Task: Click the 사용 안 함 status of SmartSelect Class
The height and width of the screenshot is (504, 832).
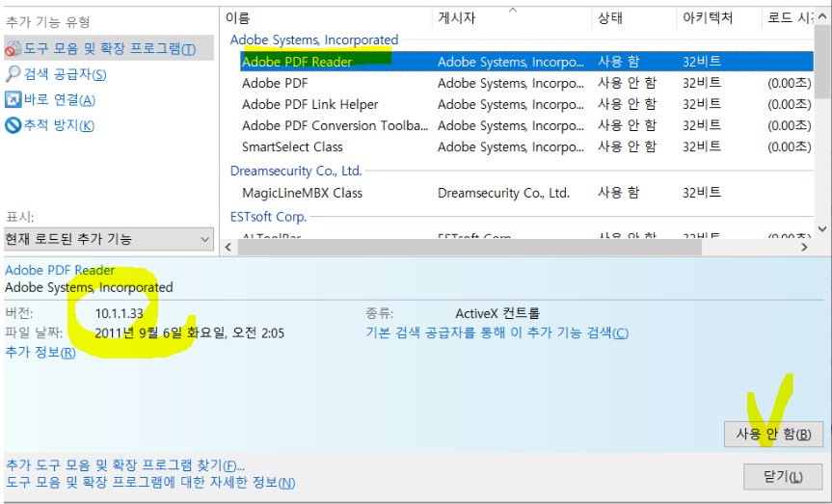Action: [628, 146]
